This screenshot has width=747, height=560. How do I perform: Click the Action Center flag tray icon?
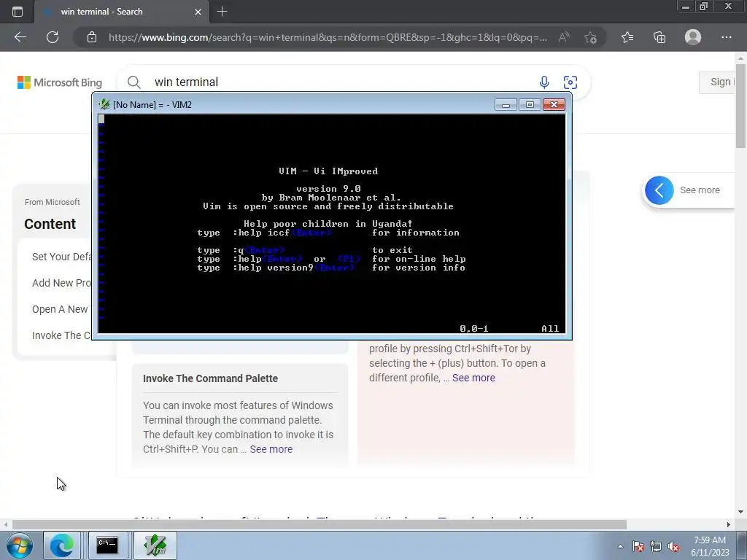tap(638, 546)
